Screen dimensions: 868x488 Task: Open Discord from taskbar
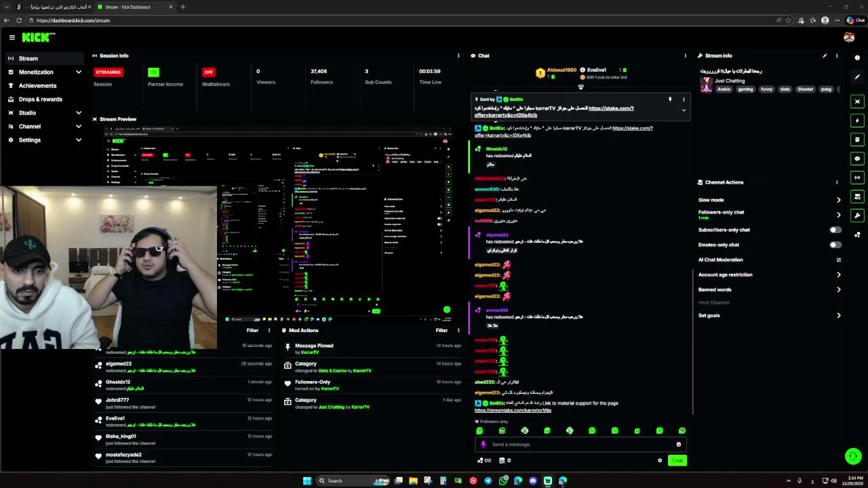533,481
